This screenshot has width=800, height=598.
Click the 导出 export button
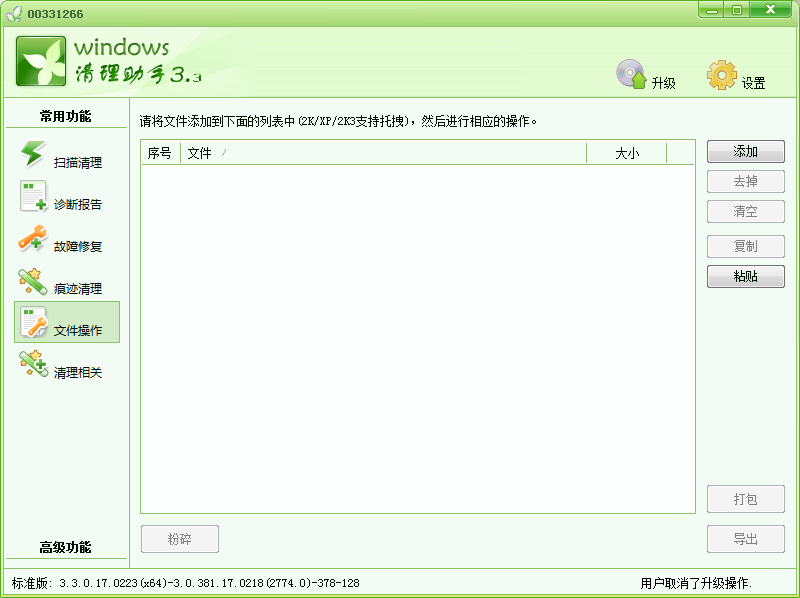click(x=745, y=539)
